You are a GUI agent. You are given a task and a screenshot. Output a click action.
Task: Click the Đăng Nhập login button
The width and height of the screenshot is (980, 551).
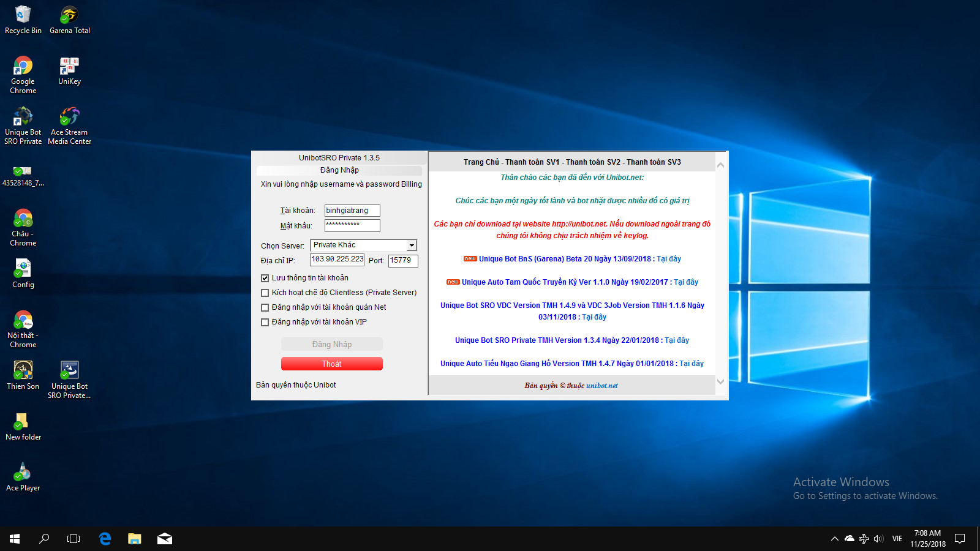pyautogui.click(x=332, y=345)
